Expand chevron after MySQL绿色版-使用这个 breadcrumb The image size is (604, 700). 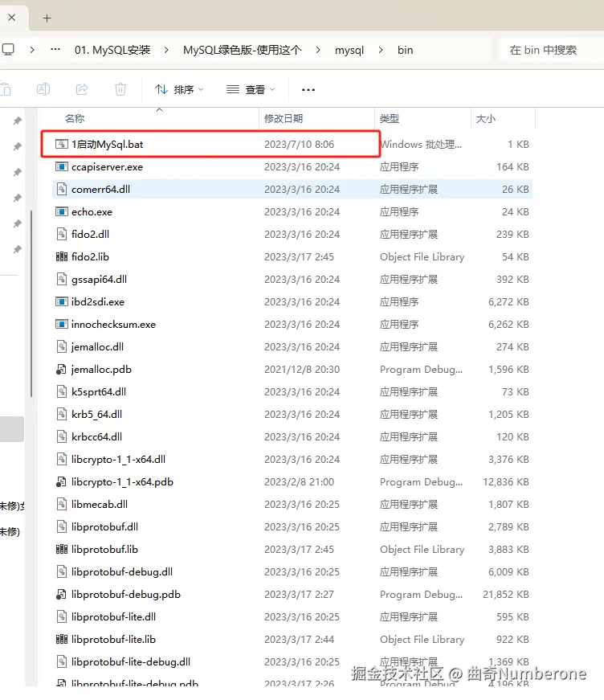pyautogui.click(x=317, y=50)
